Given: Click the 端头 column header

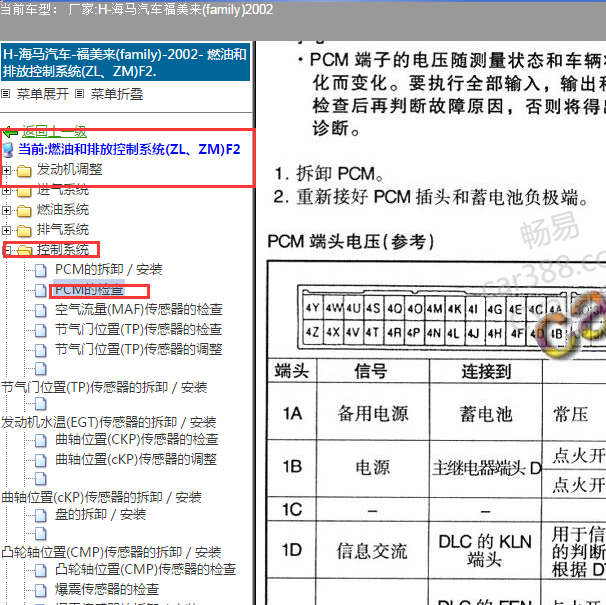Looking at the screenshot, I should click(292, 371).
